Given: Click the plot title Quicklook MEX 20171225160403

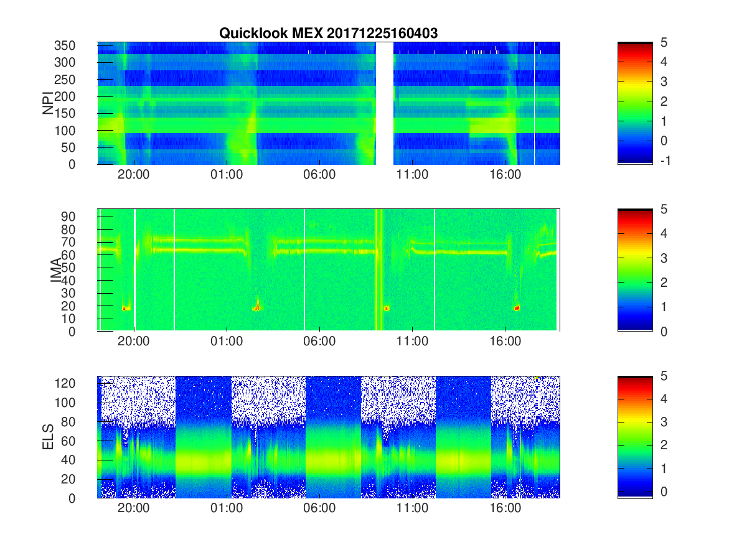Looking at the screenshot, I should click(x=328, y=34).
